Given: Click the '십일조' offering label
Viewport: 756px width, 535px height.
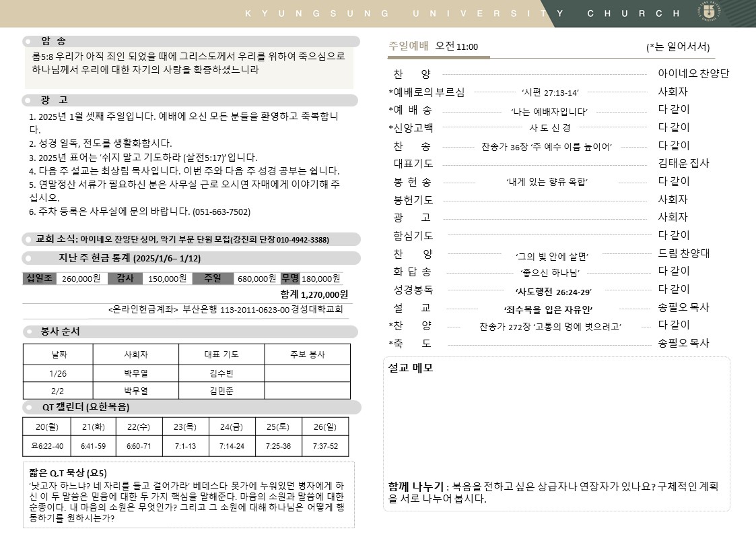Looking at the screenshot, I should 40,278.
